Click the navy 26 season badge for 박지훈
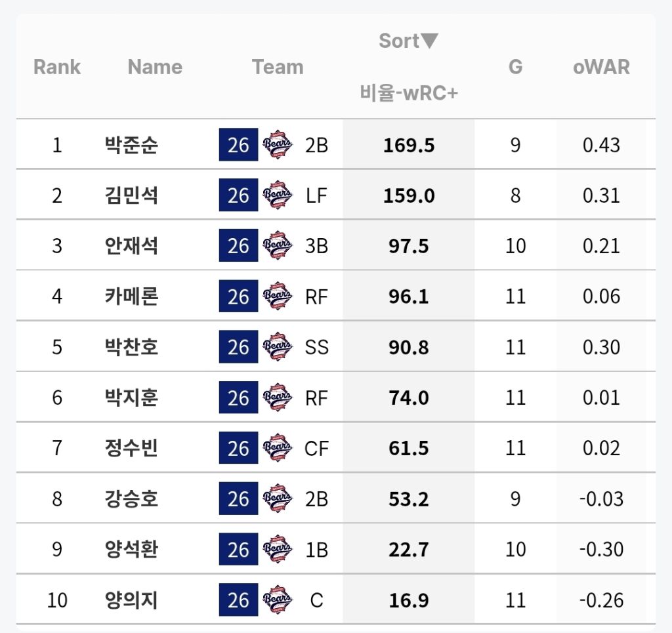The height and width of the screenshot is (633, 672). pyautogui.click(x=238, y=398)
